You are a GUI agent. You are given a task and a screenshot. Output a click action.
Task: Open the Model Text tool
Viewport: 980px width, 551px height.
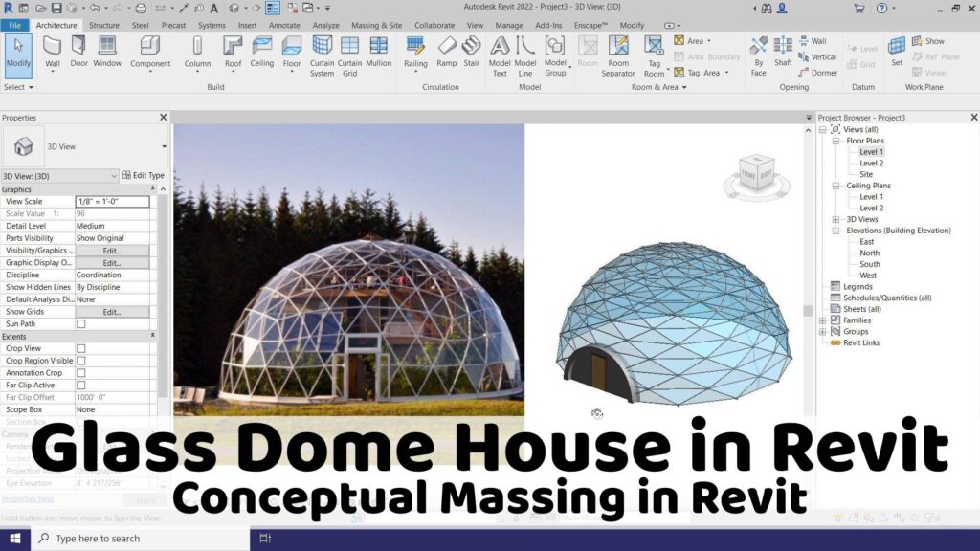(500, 56)
